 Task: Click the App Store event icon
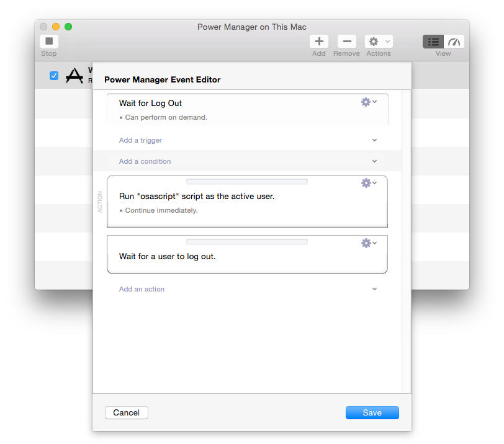coord(74,76)
